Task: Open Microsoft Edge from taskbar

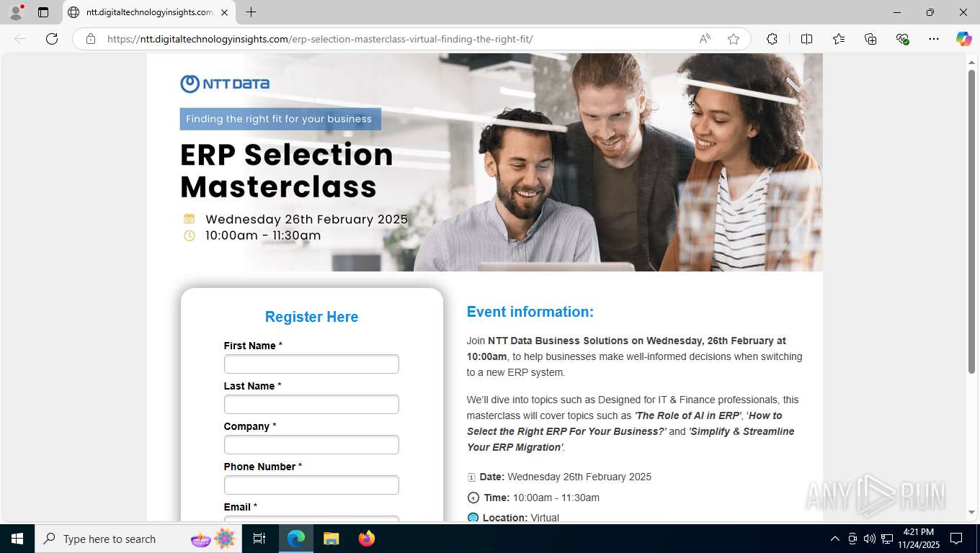Action: [x=296, y=539]
